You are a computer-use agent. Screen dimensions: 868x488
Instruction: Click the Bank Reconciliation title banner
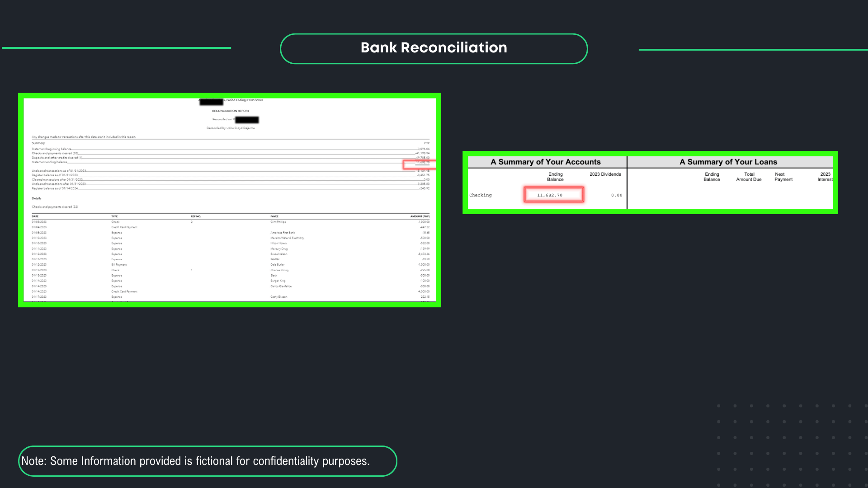click(x=434, y=48)
